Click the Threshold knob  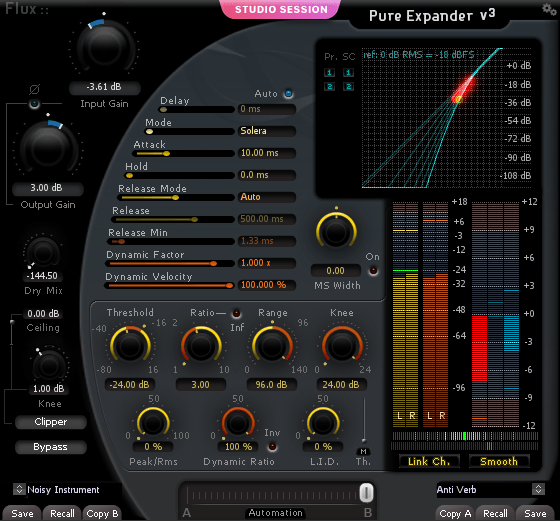click(x=130, y=345)
